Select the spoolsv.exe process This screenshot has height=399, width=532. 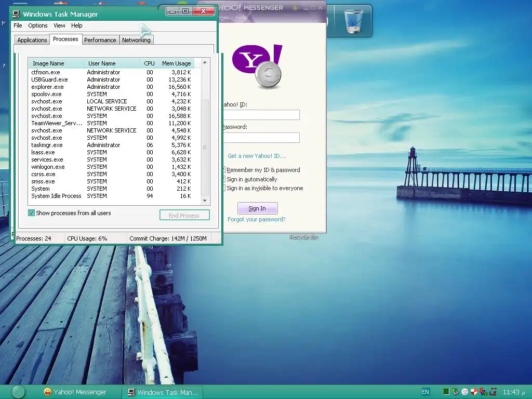click(111, 94)
